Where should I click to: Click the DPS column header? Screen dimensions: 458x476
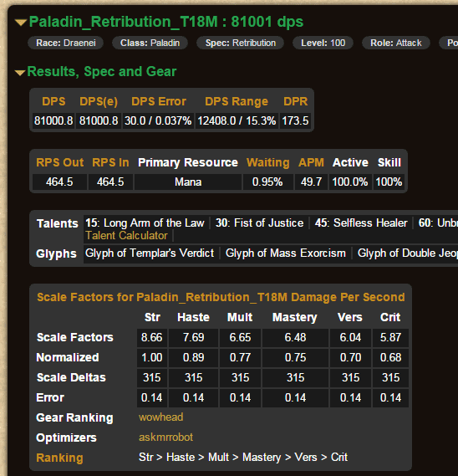[53, 101]
